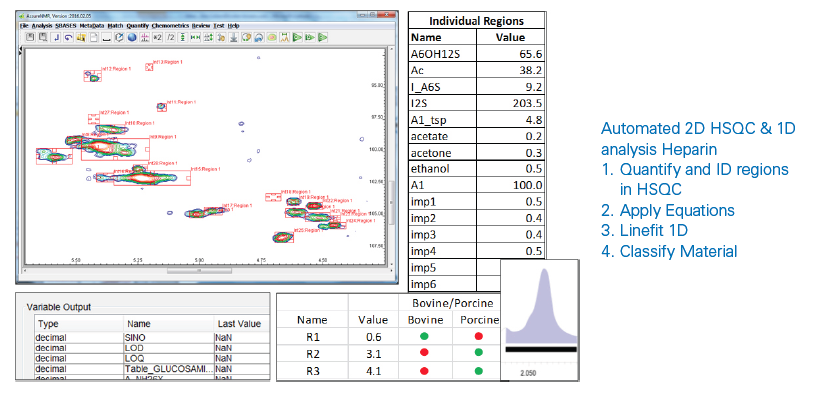838x394 pixels.
Task: Click the /2 scale-down toolbar icon
Action: pyautogui.click(x=170, y=37)
